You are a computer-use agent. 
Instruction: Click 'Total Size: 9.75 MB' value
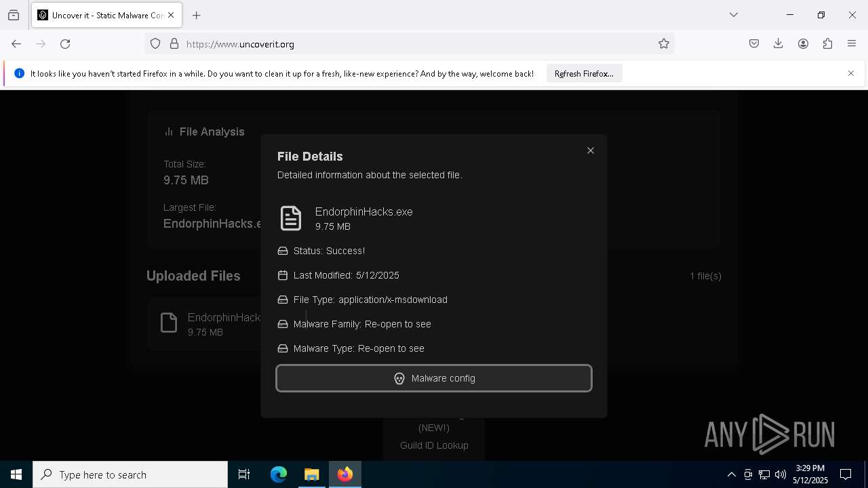tap(186, 180)
